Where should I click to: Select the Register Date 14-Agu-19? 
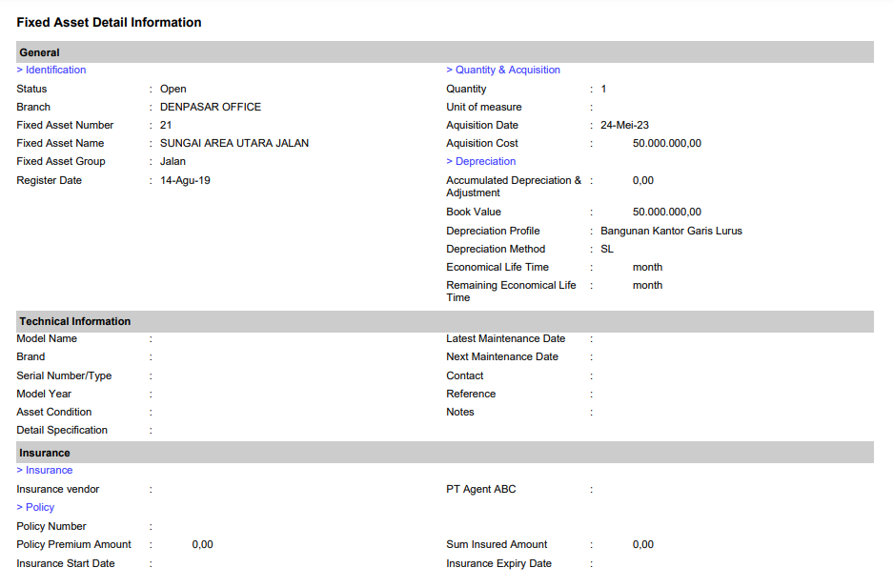coord(185,180)
